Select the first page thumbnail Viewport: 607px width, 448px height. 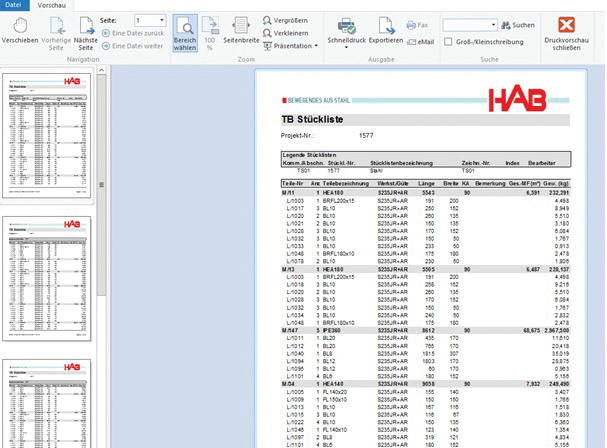[47, 136]
